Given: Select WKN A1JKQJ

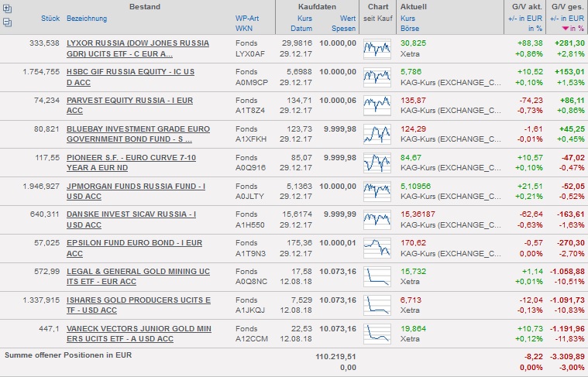Looking at the screenshot, I should [250, 310].
